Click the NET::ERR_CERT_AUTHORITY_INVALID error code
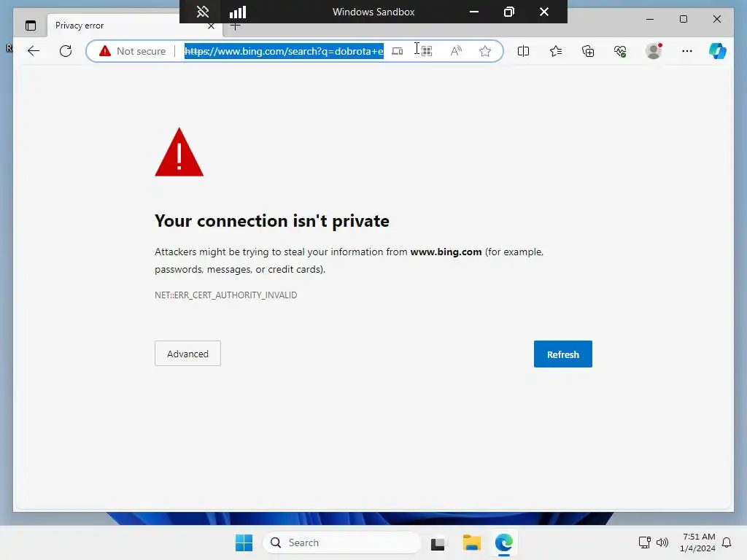This screenshot has height=560, width=747. (226, 295)
